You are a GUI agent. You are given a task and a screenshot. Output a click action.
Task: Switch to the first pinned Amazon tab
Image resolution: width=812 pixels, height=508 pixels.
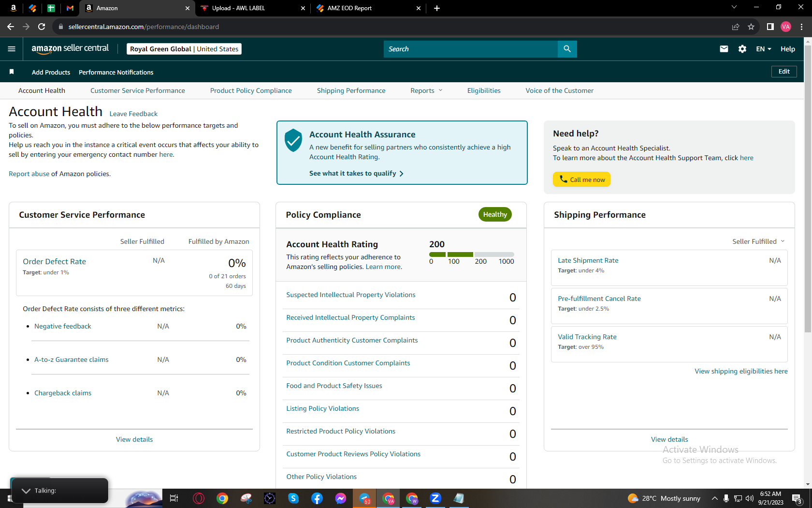point(14,8)
